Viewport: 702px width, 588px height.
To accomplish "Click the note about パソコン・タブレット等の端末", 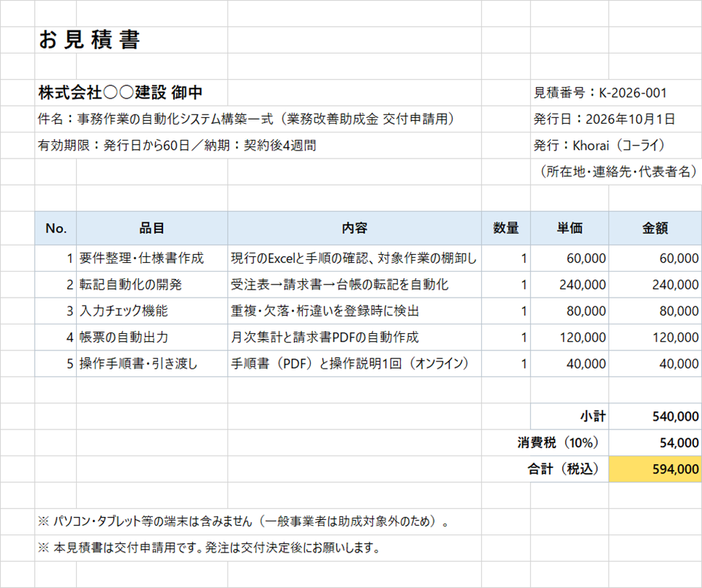I will pos(244,522).
